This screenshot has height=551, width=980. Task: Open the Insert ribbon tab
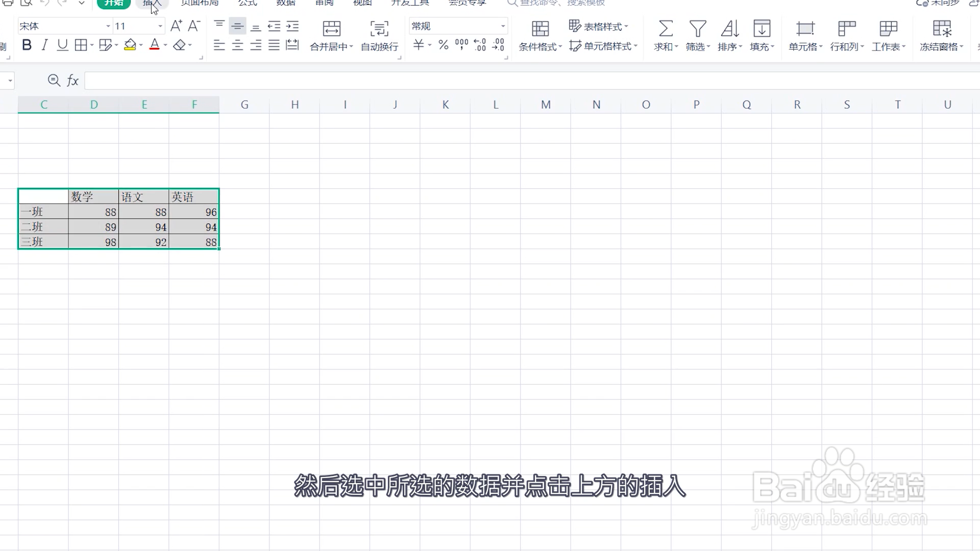pos(152,3)
